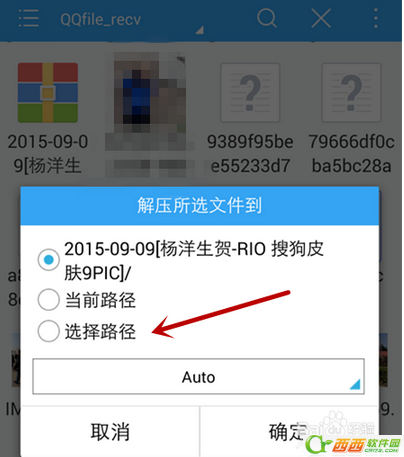Tap the 2015-09-09[杨洋生 archive name label
The width and height of the screenshot is (404, 457).
pyautogui.click(x=48, y=154)
